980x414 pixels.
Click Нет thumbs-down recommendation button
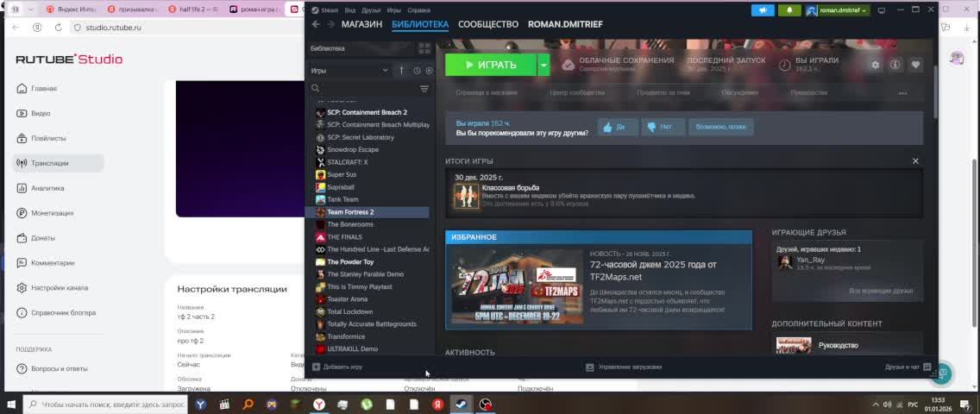pos(663,128)
